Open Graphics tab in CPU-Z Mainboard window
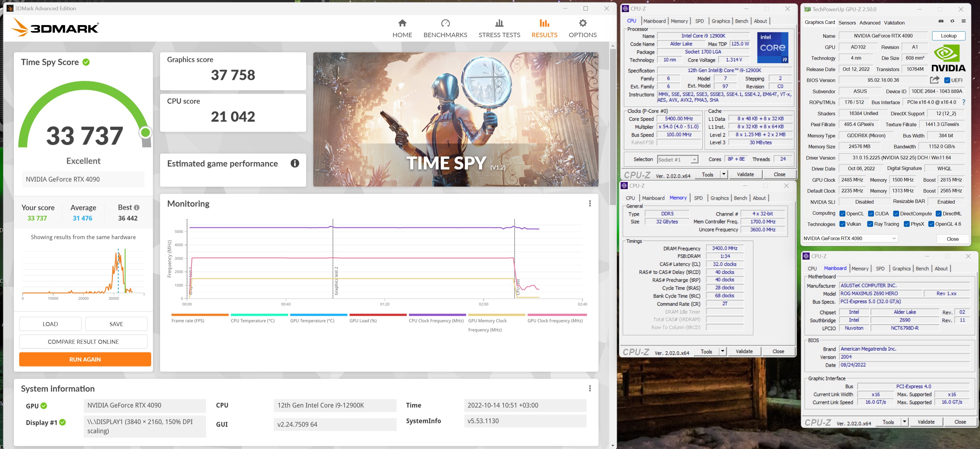 901,269
